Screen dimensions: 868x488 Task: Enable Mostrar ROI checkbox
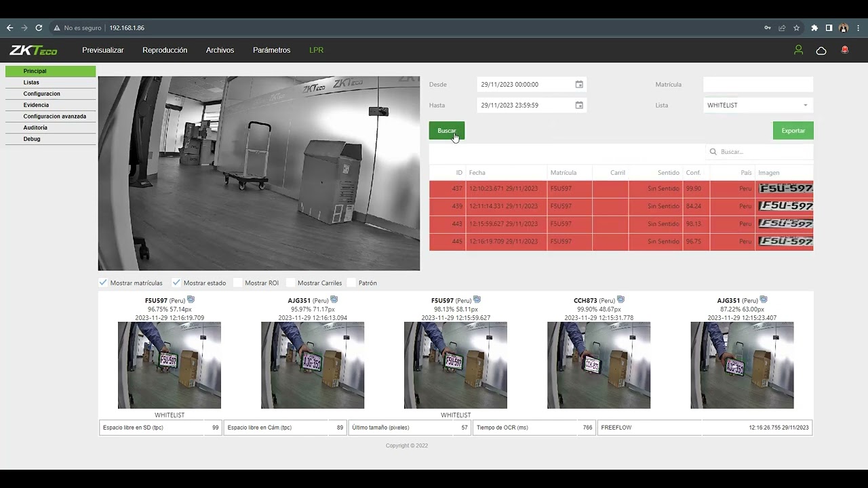(x=238, y=283)
